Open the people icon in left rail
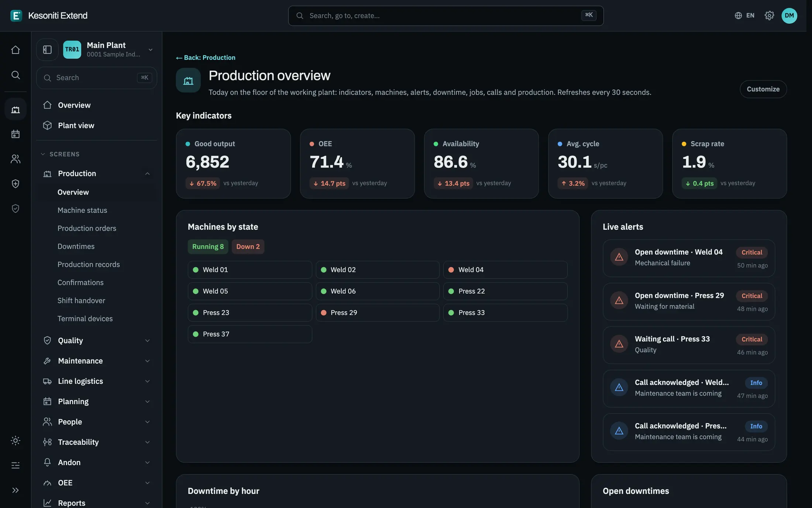 [16, 159]
